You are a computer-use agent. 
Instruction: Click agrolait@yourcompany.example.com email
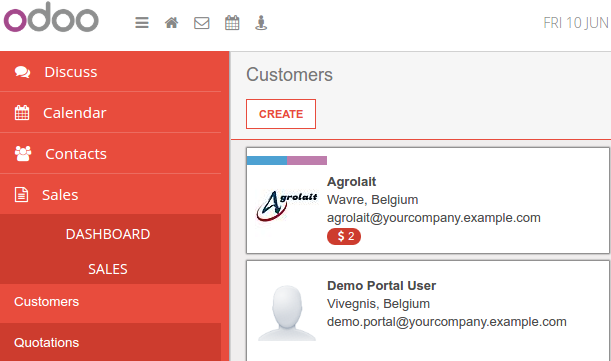click(434, 218)
